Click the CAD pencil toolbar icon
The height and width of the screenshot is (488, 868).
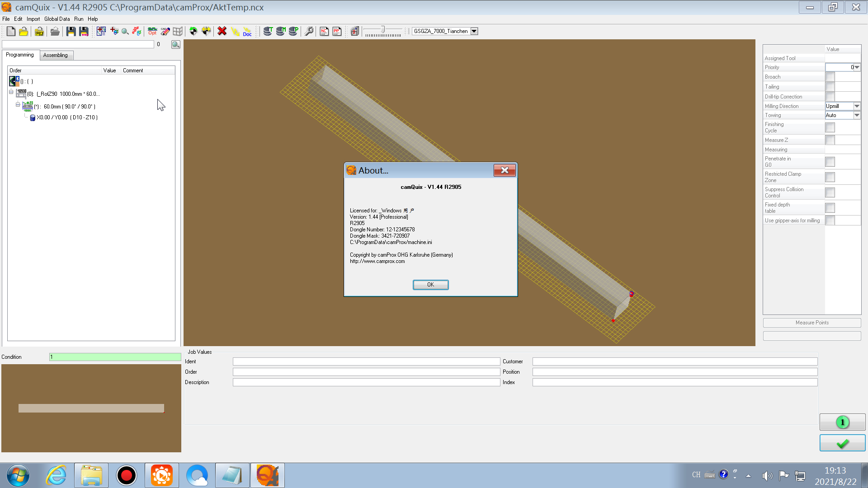(x=165, y=31)
